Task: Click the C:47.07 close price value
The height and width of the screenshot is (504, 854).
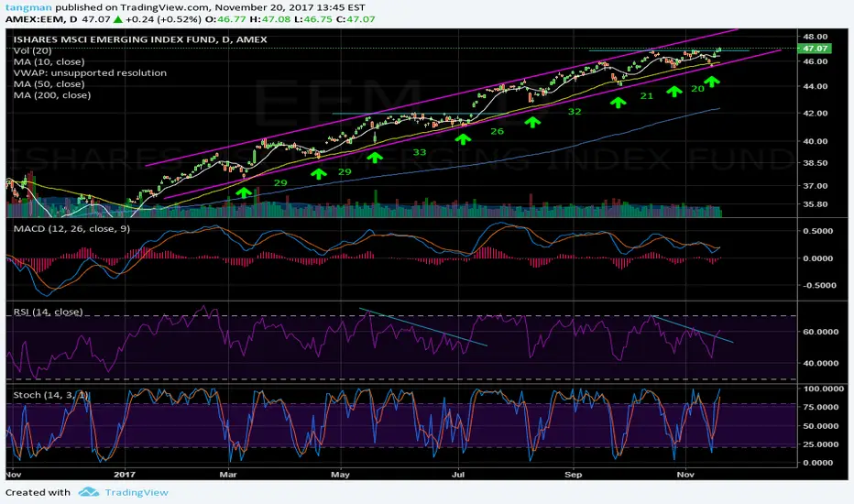Action: tap(356, 19)
